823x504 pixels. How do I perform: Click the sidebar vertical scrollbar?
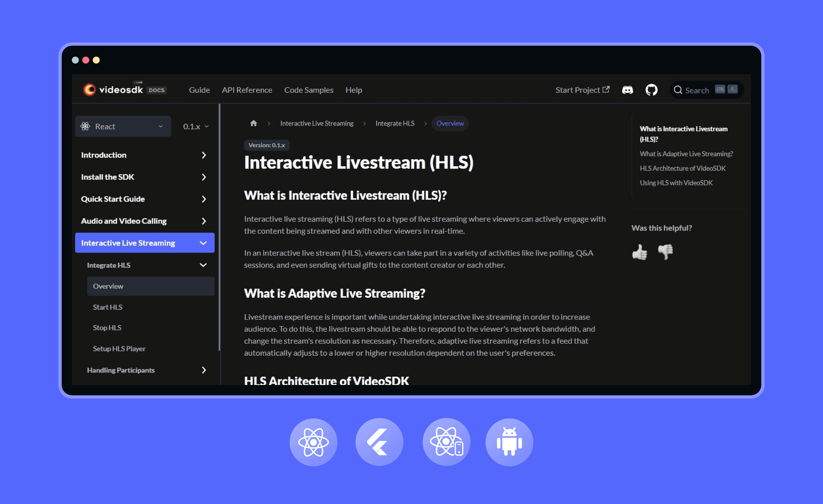pos(219,227)
